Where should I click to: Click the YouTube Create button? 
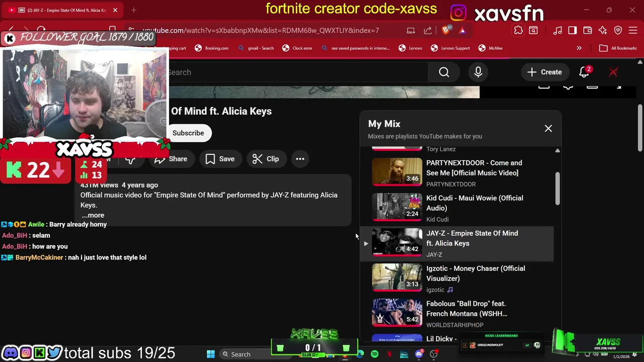pos(544,72)
